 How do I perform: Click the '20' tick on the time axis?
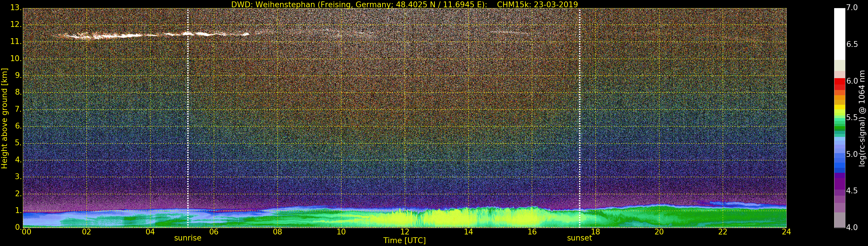659,232
